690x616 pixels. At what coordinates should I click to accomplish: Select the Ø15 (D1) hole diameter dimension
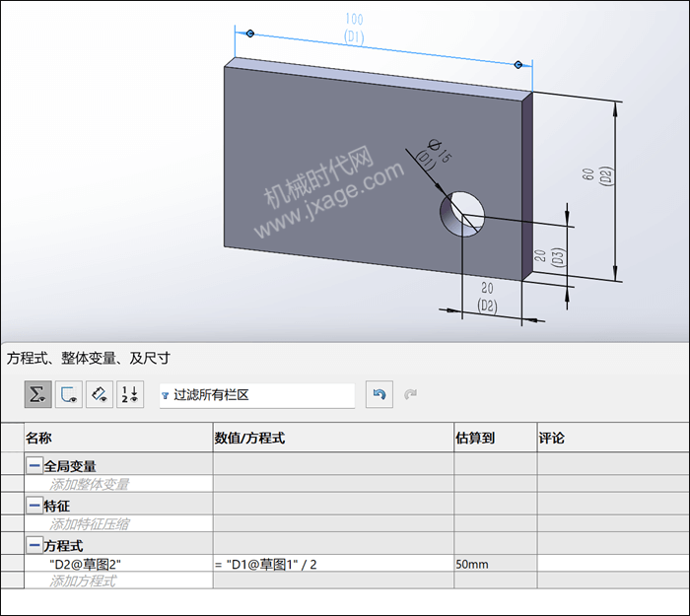434,154
